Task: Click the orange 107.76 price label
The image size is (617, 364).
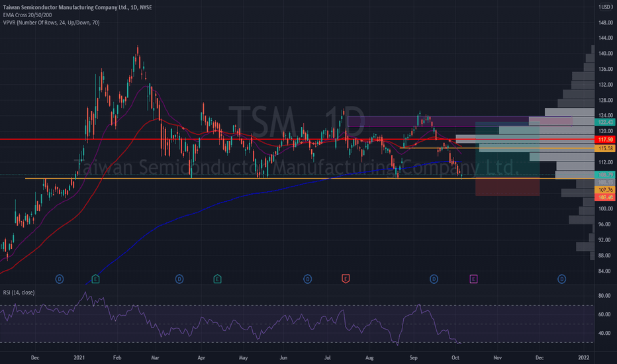Action: (605, 190)
